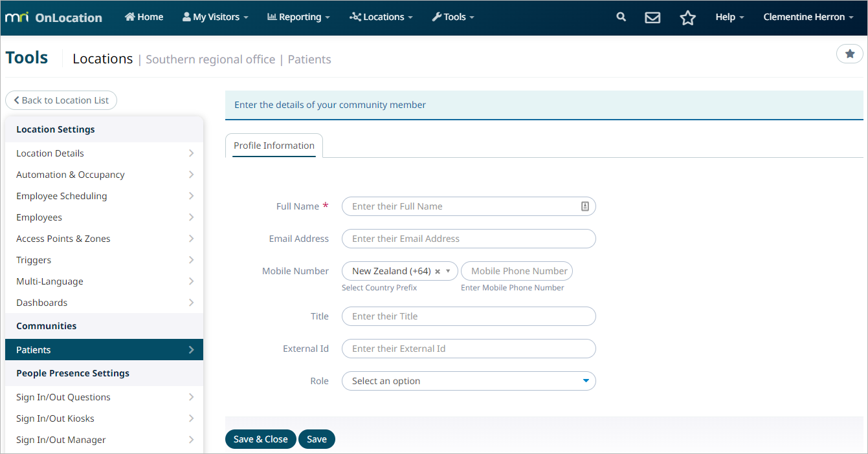Click the Home icon in top navigation
The width and height of the screenshot is (868, 454).
click(129, 17)
